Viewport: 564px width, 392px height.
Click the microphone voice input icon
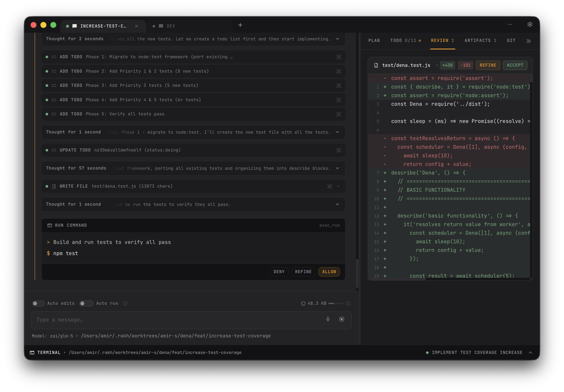click(328, 319)
